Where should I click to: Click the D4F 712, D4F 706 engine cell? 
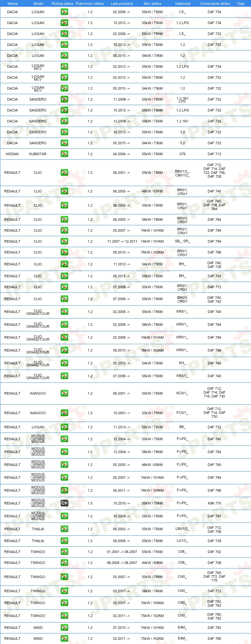coord(214,530)
